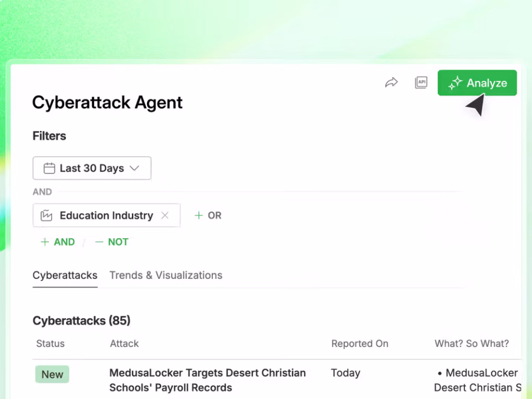The image size is (532, 399).
Task: Click the calendar icon in date filter
Action: [49, 168]
